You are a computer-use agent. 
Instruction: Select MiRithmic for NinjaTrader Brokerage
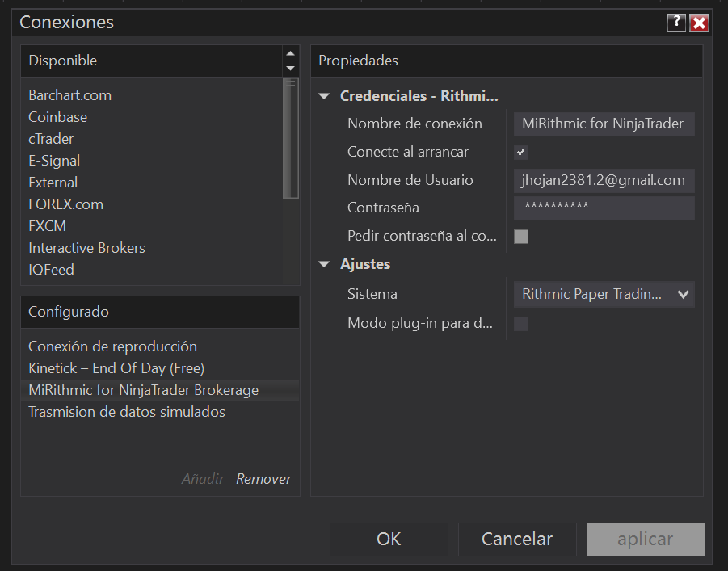point(144,390)
